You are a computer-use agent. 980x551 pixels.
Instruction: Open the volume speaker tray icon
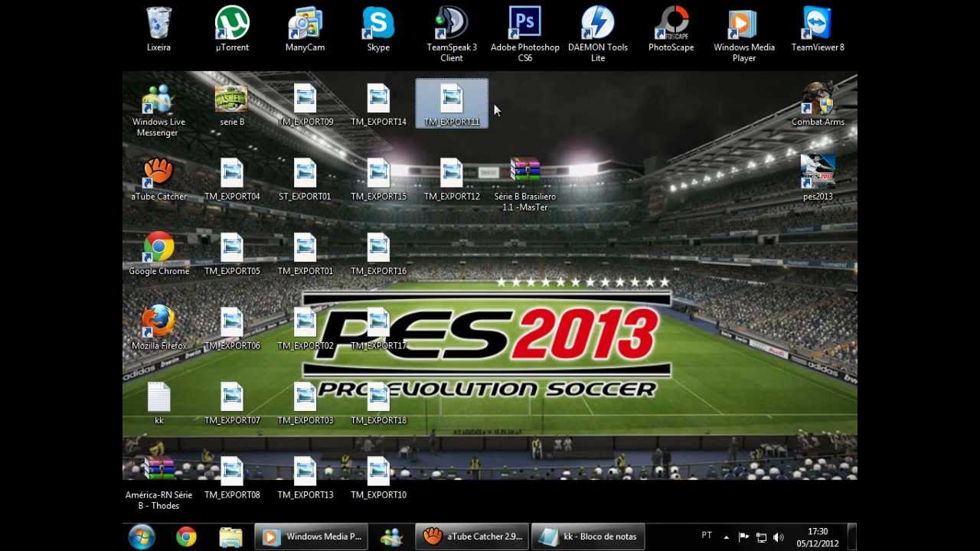click(779, 537)
